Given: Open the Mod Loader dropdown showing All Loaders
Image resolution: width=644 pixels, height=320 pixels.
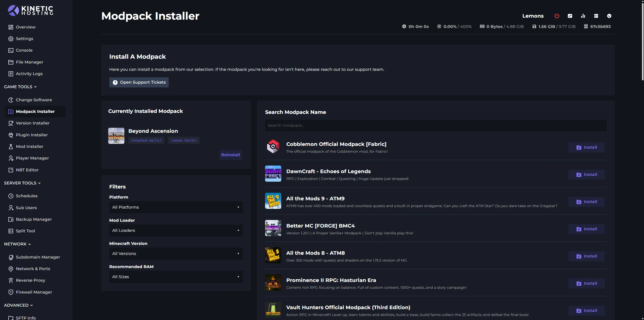Looking at the screenshot, I should pos(176,230).
